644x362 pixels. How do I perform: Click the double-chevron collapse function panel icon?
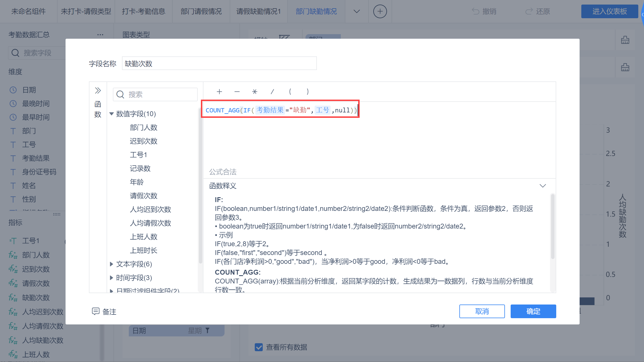coord(98,90)
